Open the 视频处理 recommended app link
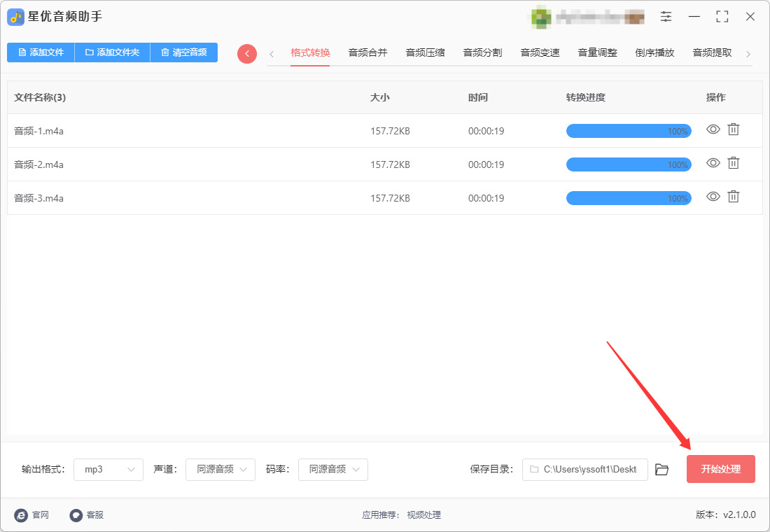The width and height of the screenshot is (770, 532). (x=423, y=514)
